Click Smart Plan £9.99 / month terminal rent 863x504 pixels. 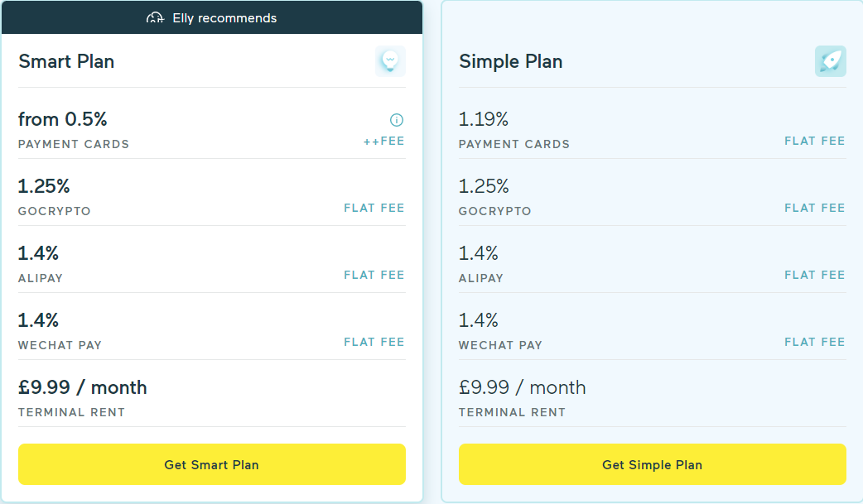tap(83, 387)
